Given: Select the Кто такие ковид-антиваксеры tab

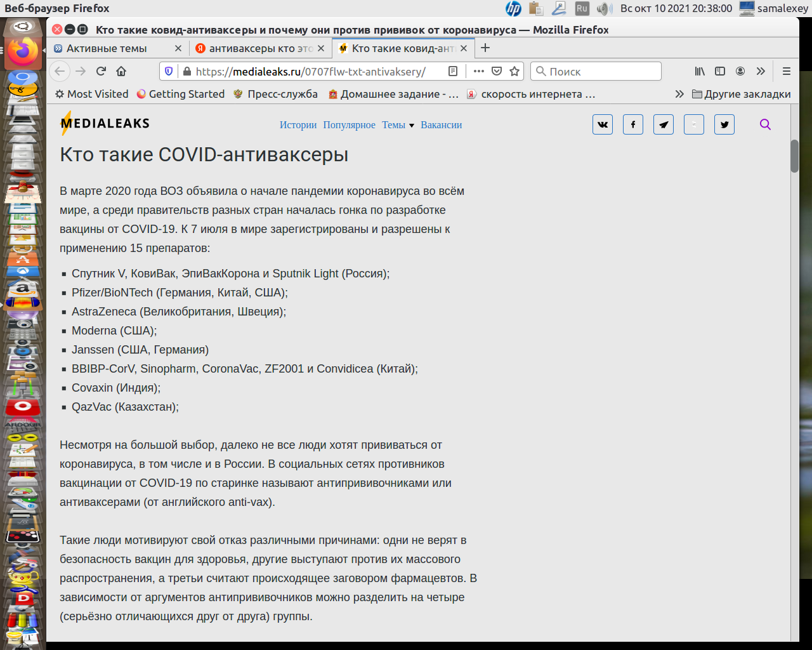Looking at the screenshot, I should point(403,48).
